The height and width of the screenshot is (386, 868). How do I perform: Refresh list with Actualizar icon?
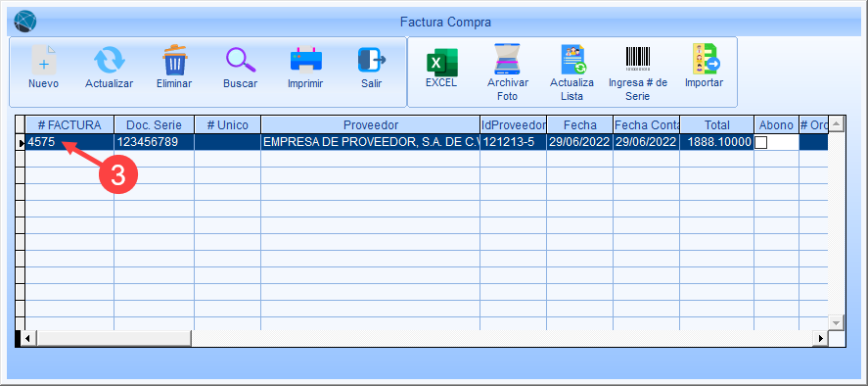109,60
